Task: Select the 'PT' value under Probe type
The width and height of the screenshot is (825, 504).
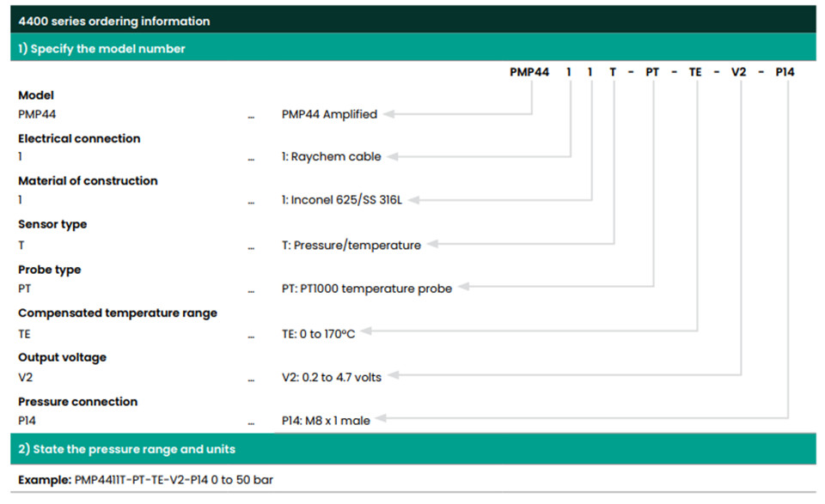Action: tap(25, 288)
